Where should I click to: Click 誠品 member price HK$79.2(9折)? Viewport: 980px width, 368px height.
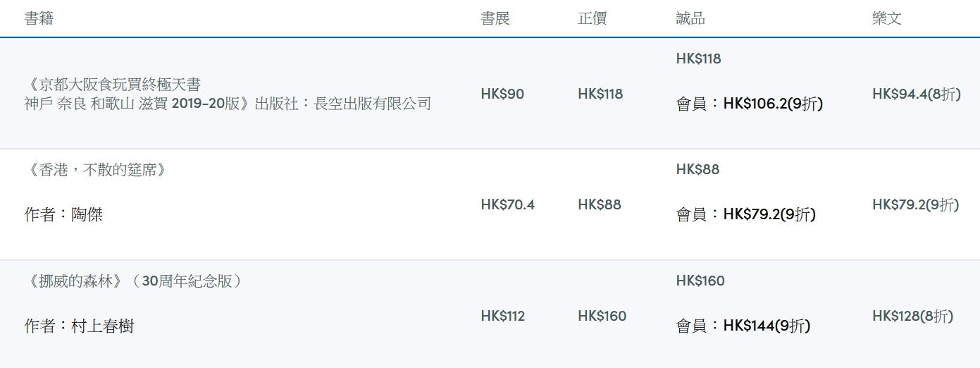click(769, 214)
